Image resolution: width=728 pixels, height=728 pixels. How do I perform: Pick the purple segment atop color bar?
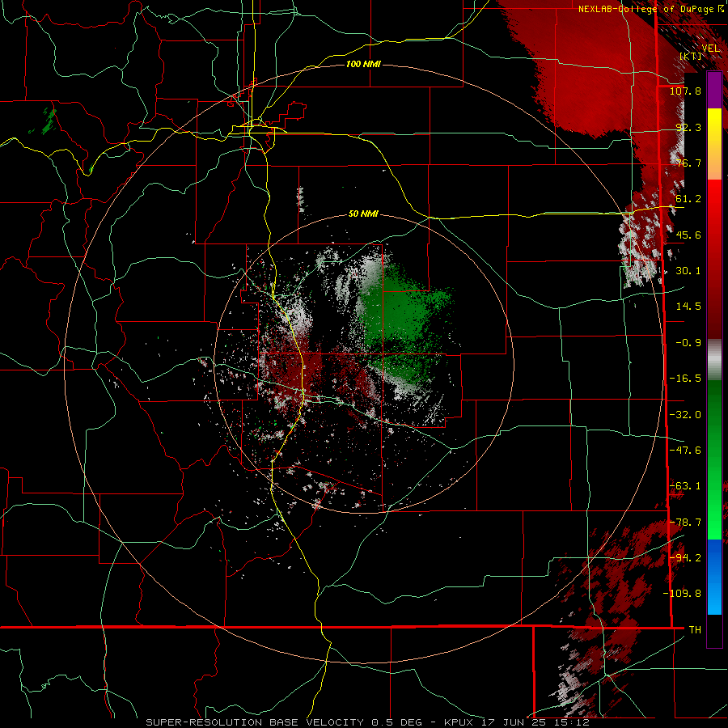click(x=714, y=90)
